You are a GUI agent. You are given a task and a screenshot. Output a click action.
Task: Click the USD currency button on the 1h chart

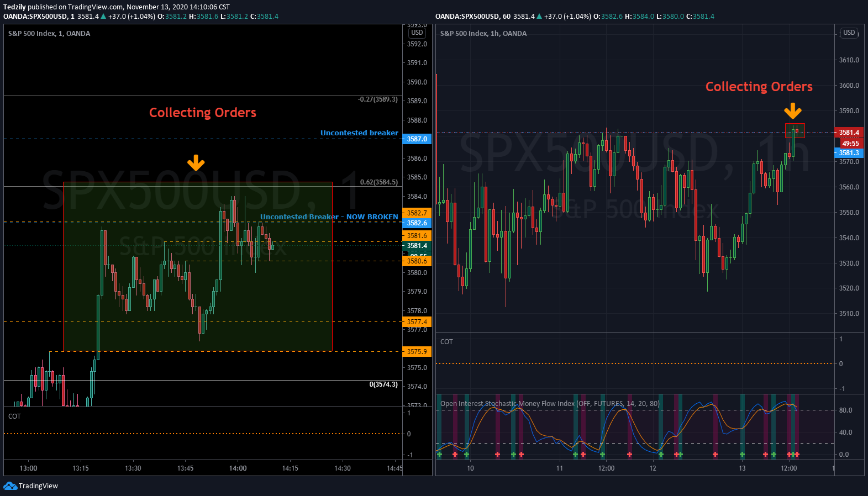point(849,33)
